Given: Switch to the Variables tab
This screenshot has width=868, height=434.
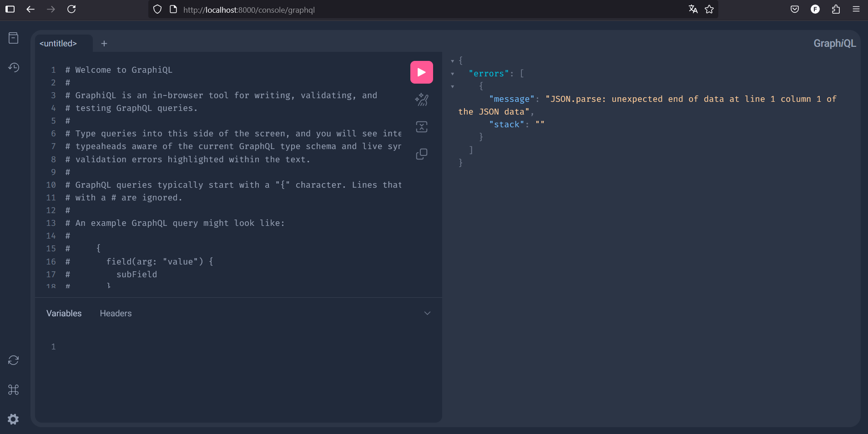Looking at the screenshot, I should pyautogui.click(x=64, y=314).
